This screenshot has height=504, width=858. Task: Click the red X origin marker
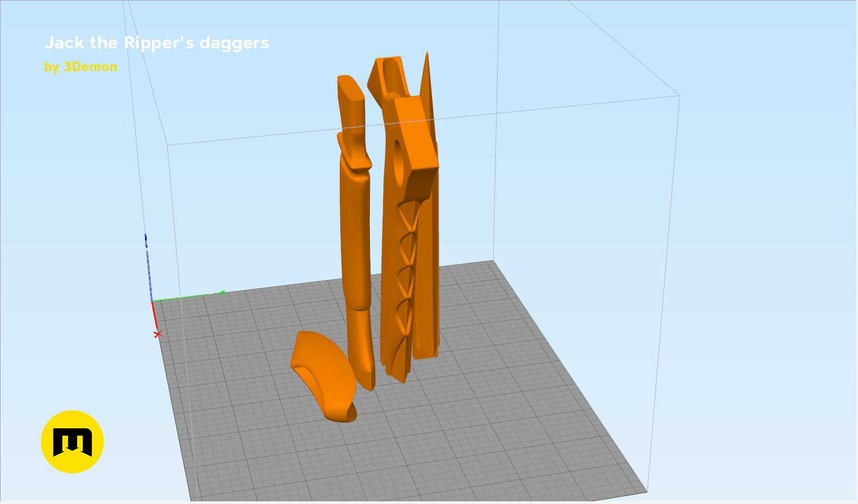[157, 333]
